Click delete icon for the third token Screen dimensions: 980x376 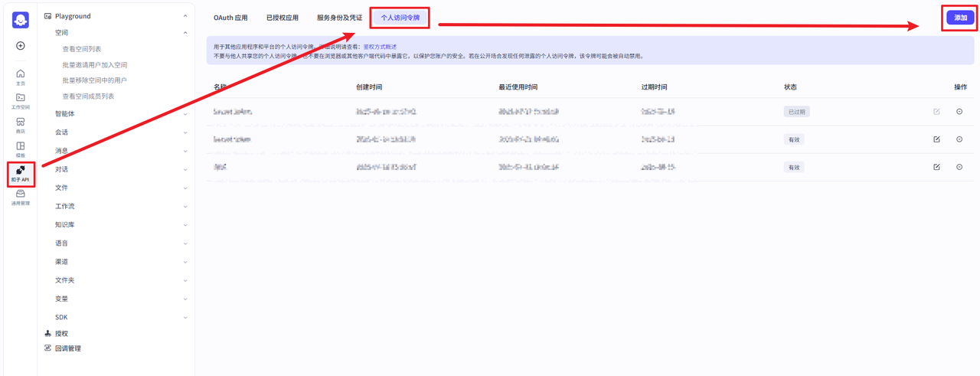(x=959, y=167)
